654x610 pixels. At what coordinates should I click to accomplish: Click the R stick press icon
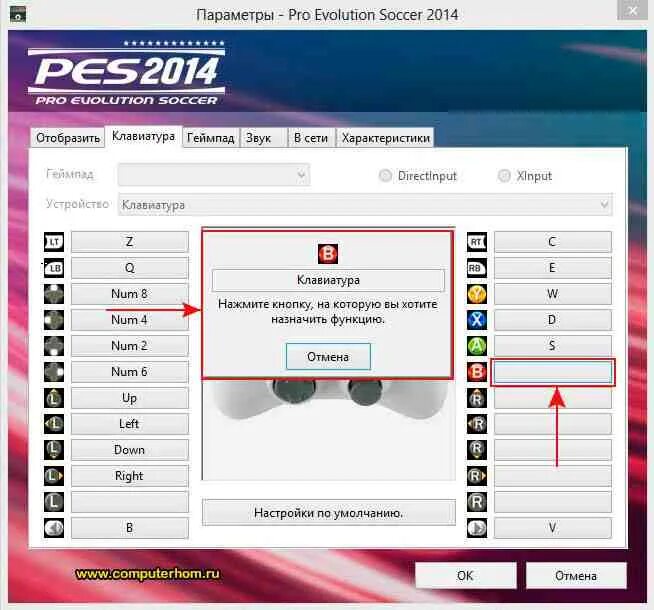477,502
